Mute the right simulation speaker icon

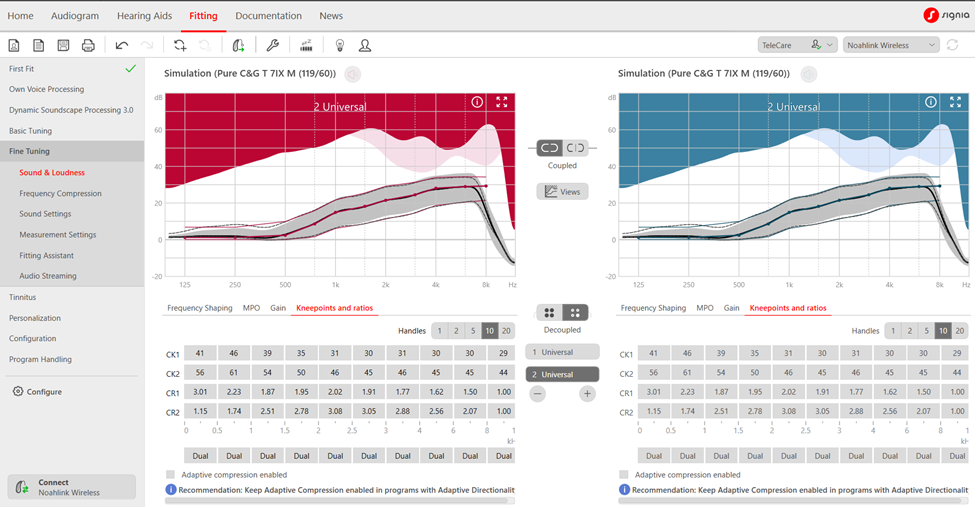(808, 74)
